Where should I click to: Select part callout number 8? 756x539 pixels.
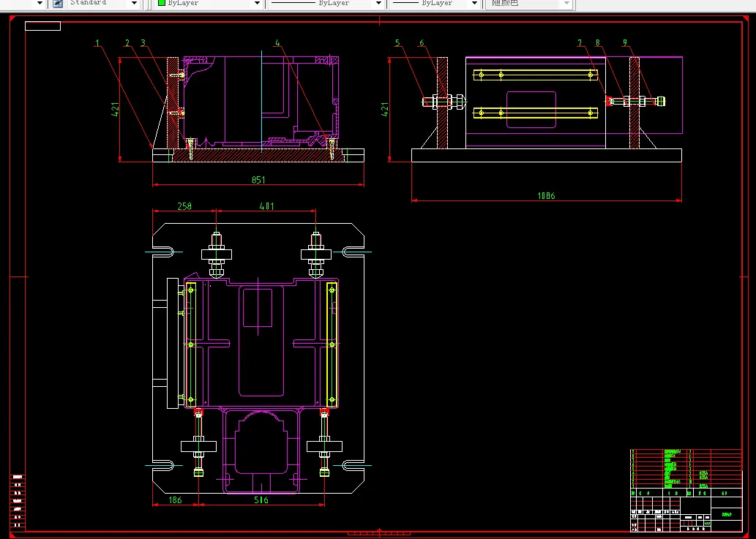click(x=597, y=43)
